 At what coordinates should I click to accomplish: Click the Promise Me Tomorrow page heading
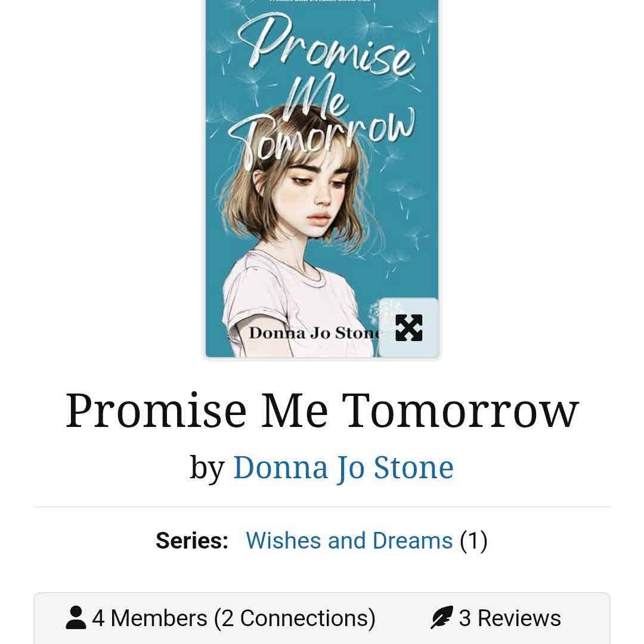click(x=322, y=410)
